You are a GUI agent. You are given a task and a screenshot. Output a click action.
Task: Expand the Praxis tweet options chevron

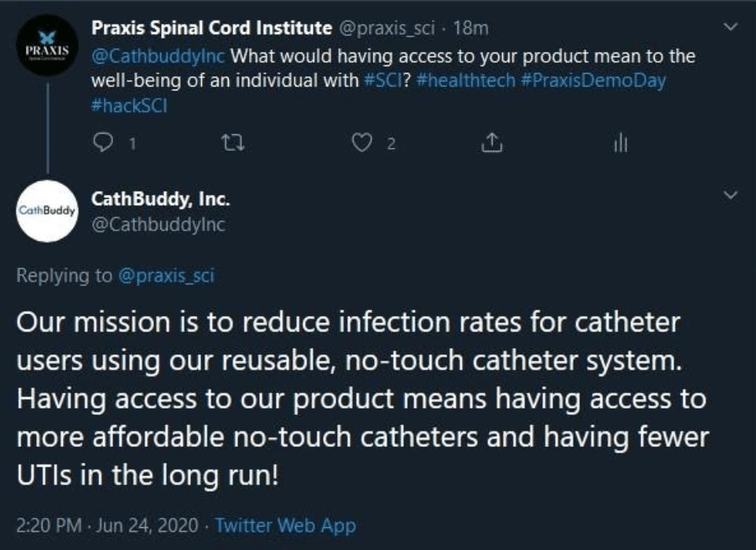click(x=729, y=28)
